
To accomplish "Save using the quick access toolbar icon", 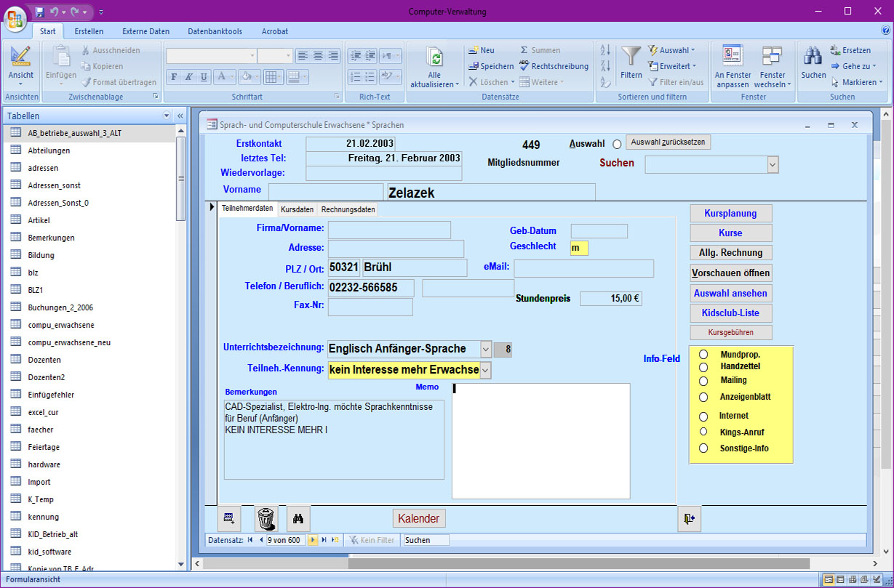I will (x=39, y=12).
